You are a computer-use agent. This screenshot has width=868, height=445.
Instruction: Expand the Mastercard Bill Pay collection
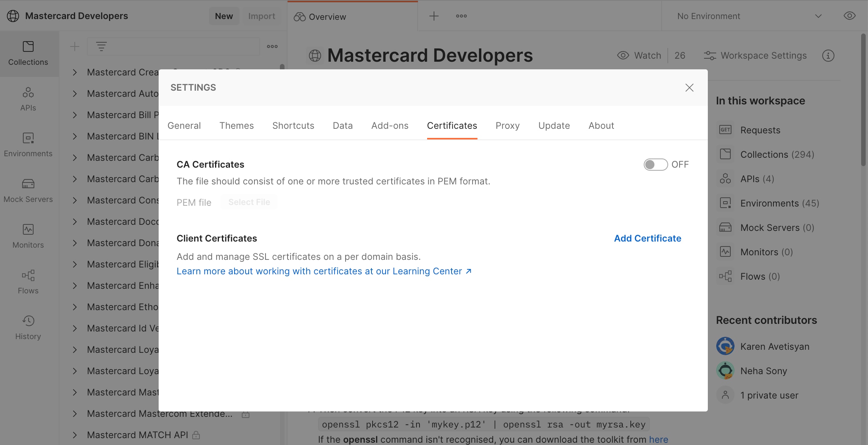(x=75, y=115)
